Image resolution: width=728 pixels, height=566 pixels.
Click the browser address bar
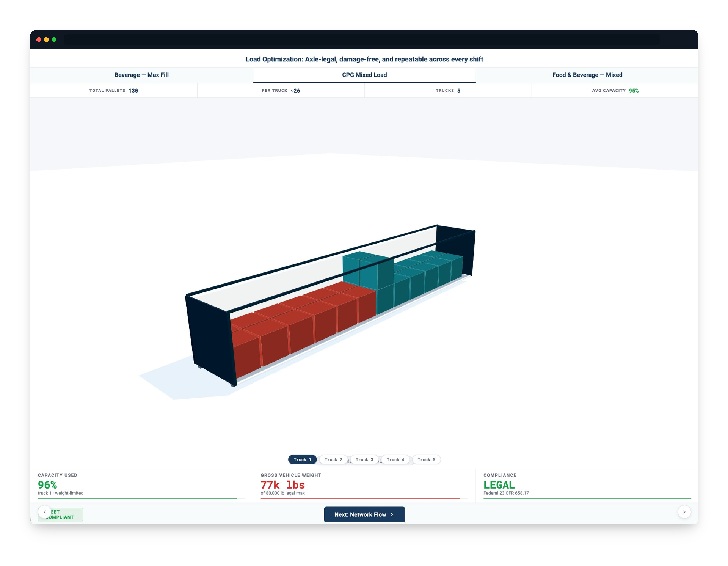pyautogui.click(x=362, y=39)
